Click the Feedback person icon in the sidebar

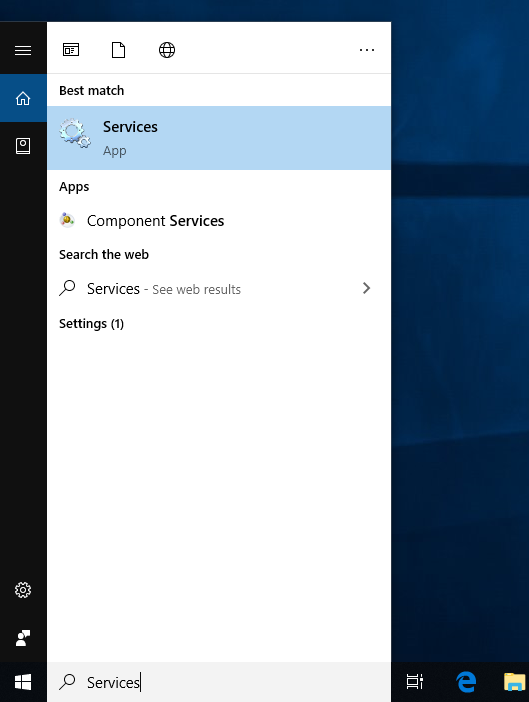[23, 638]
